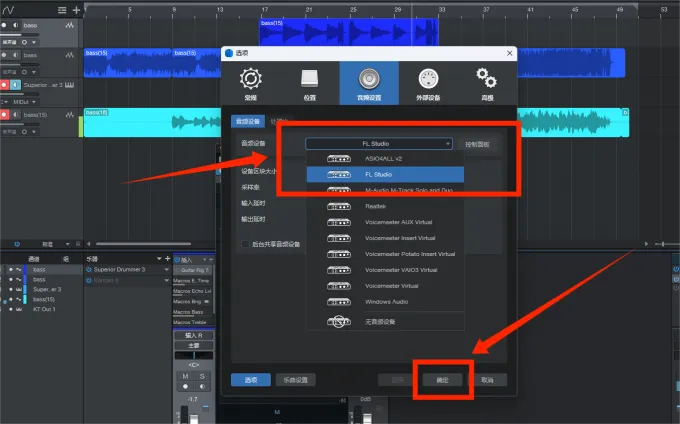This screenshot has height=424, width=680.
Task: Click the 控制面板 (control panel) button
Action: tap(477, 144)
